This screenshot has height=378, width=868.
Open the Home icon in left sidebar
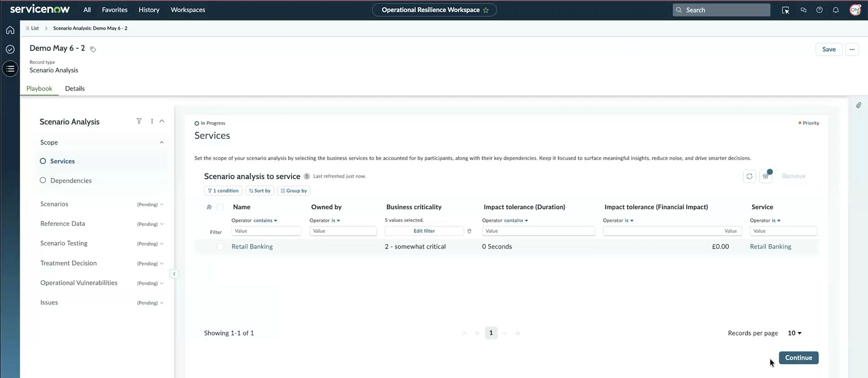[10, 30]
